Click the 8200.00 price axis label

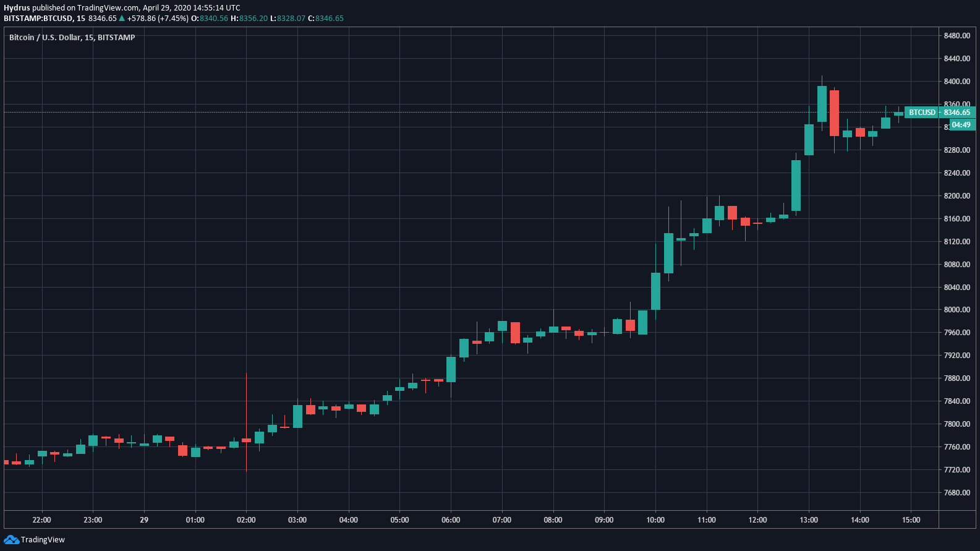pyautogui.click(x=957, y=196)
